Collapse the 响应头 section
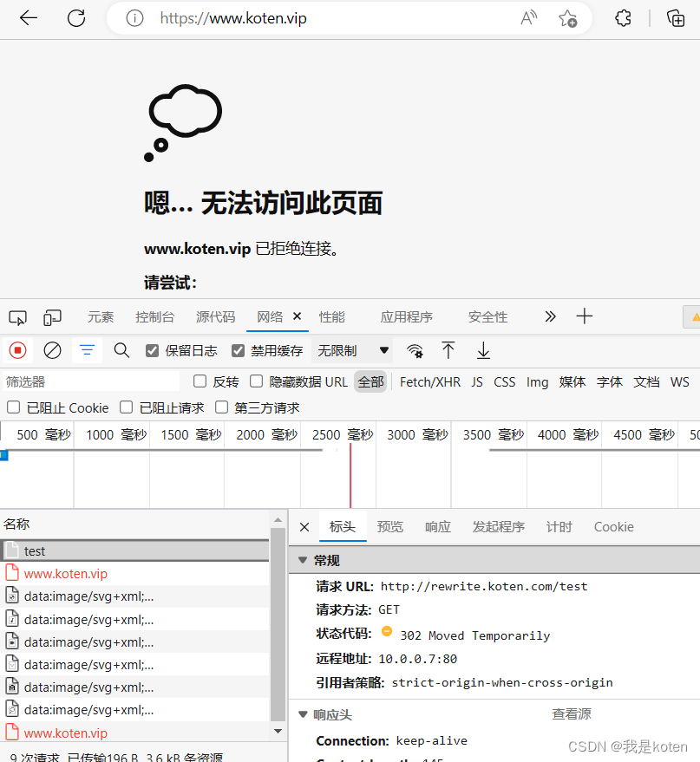The image size is (700, 762). click(x=301, y=713)
